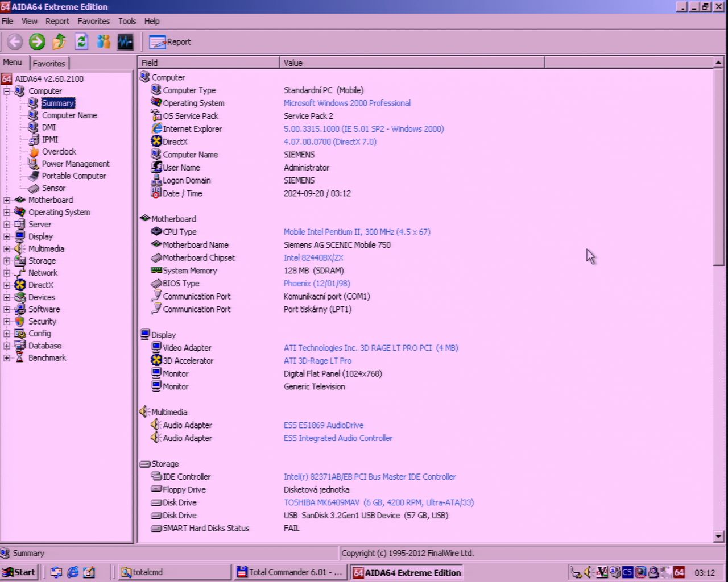Collapse the Computer tree node

(7, 91)
